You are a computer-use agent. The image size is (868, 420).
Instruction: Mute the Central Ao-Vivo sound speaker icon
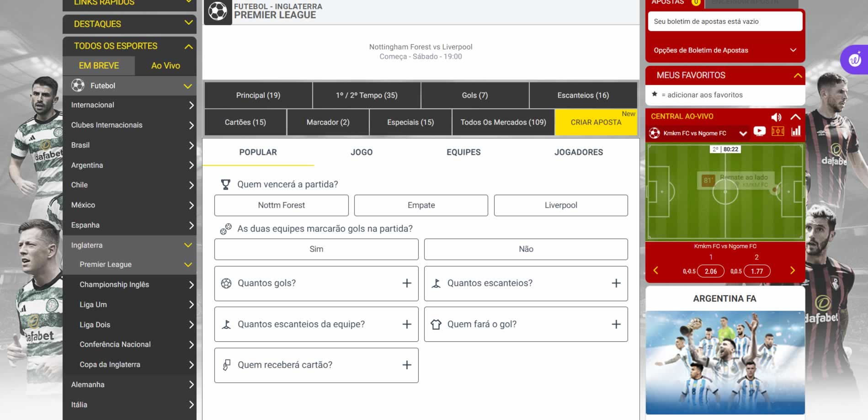776,117
